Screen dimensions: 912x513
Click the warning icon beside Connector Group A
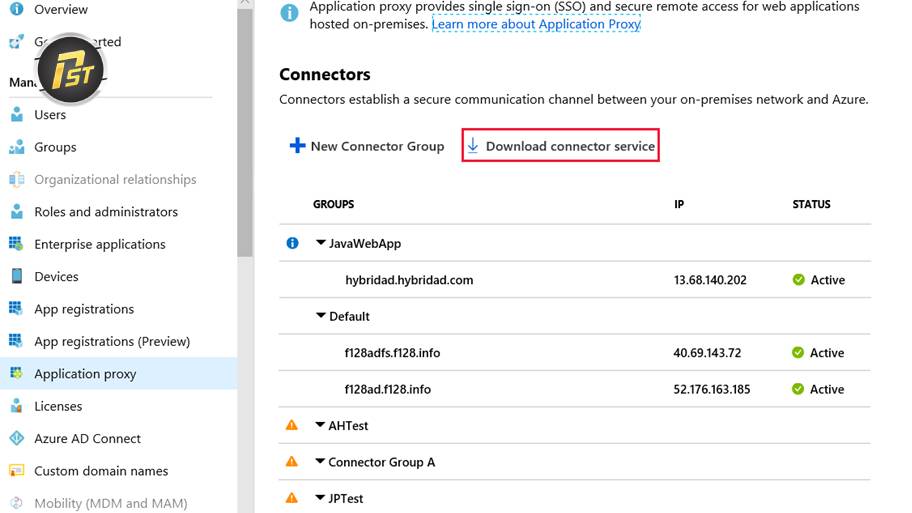(292, 462)
